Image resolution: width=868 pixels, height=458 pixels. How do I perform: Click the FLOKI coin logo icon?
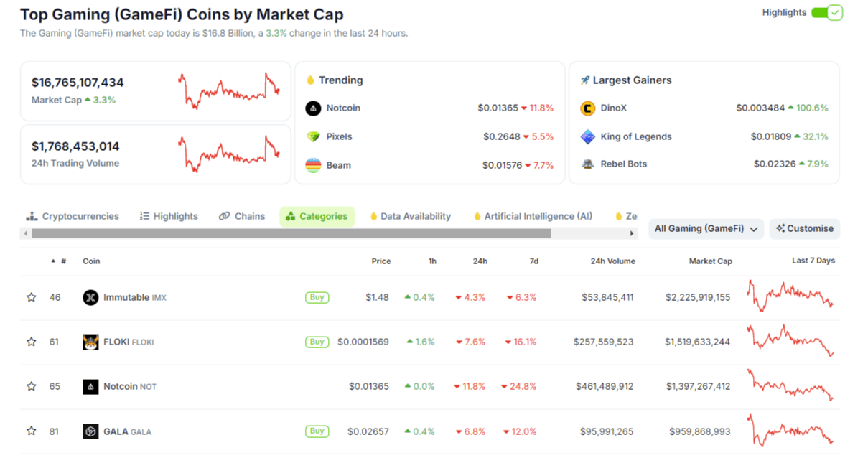pos(90,342)
